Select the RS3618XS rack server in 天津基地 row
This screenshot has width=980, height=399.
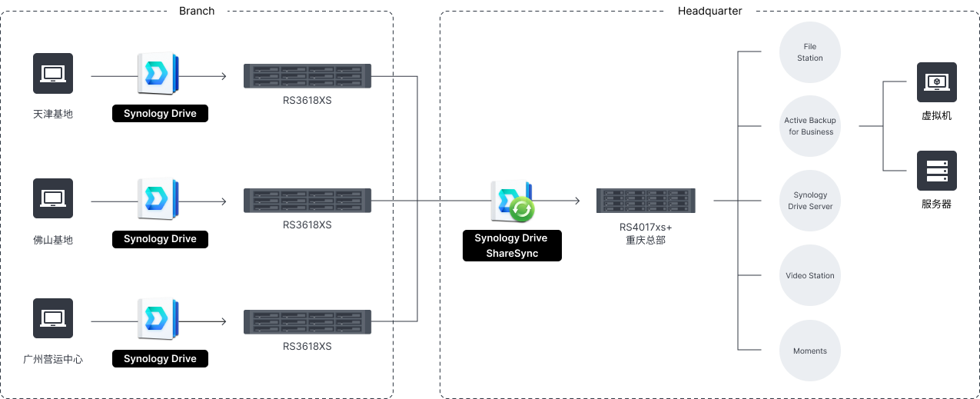pos(307,77)
